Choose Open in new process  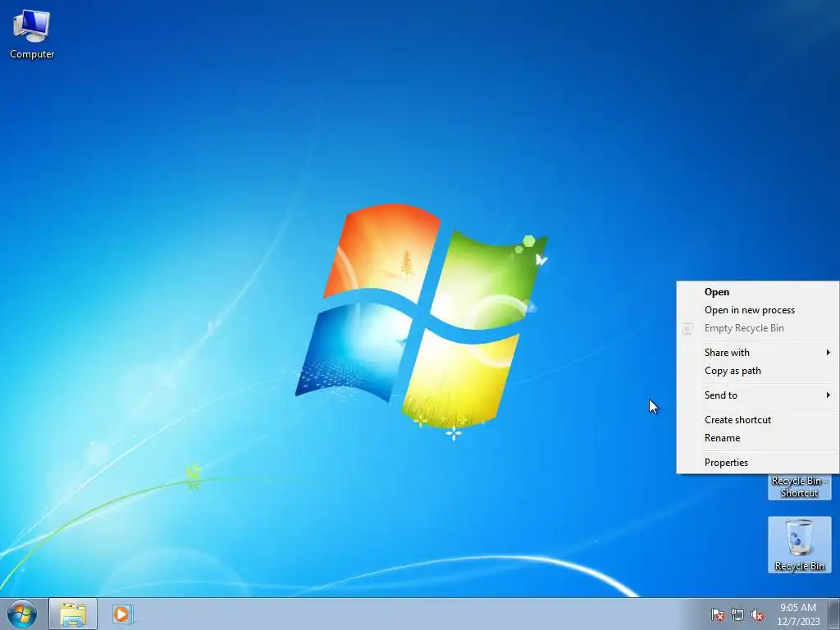tap(757, 310)
